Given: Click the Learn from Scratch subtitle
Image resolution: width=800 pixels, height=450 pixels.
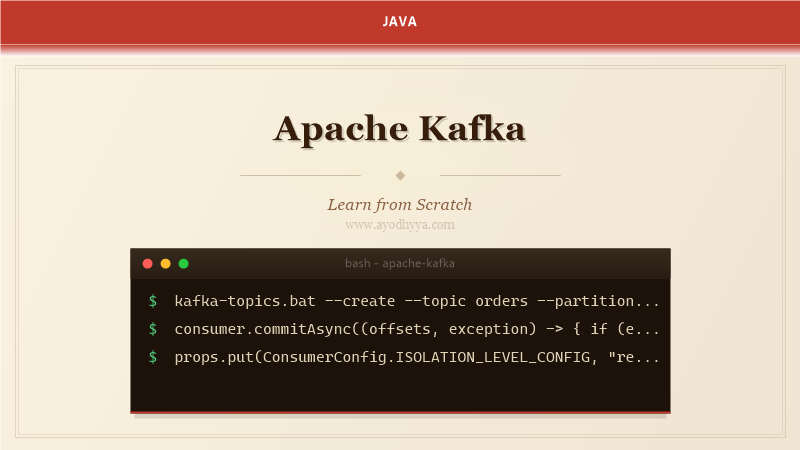Looking at the screenshot, I should click(x=400, y=205).
